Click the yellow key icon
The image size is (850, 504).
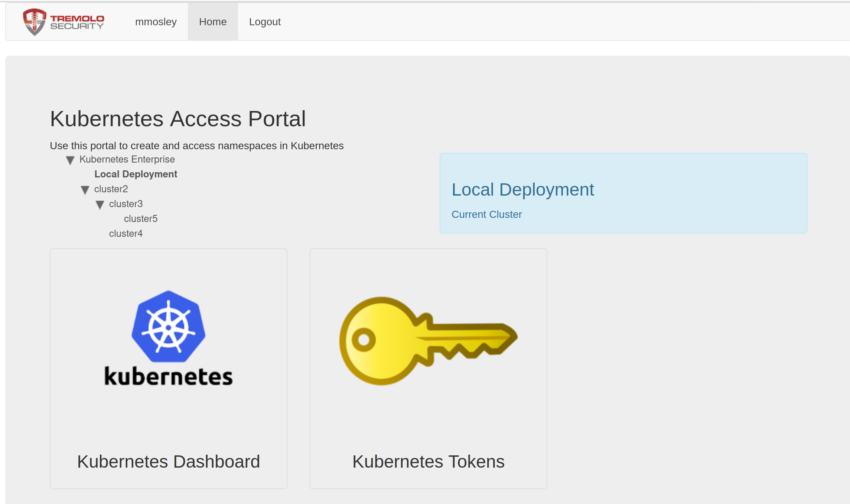click(x=428, y=340)
